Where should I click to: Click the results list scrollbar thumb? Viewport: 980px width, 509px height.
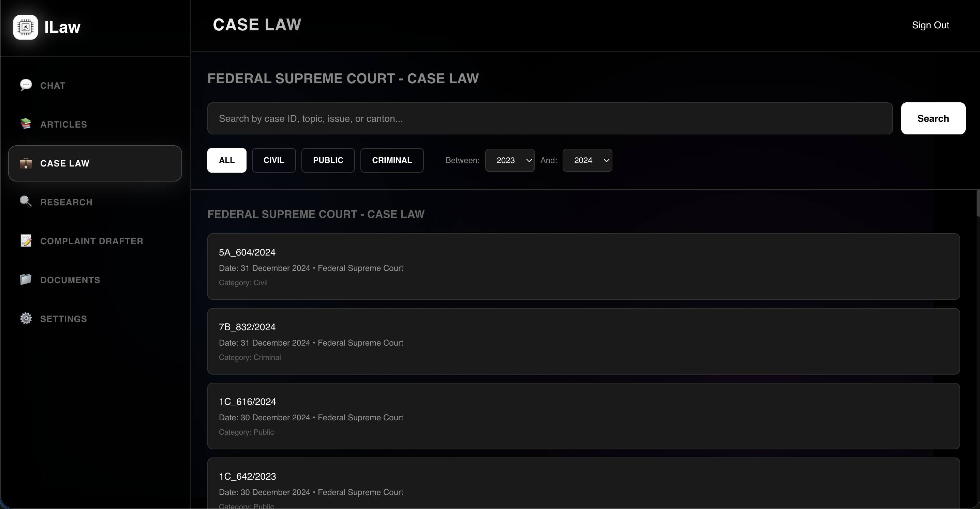[x=977, y=203]
